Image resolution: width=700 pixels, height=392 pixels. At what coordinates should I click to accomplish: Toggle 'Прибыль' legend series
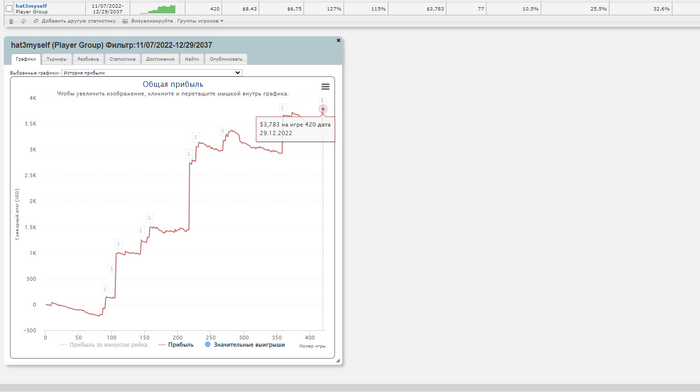tap(176, 345)
